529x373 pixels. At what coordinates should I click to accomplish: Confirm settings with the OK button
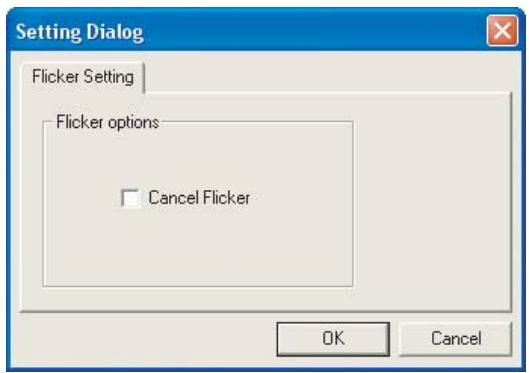pos(333,339)
